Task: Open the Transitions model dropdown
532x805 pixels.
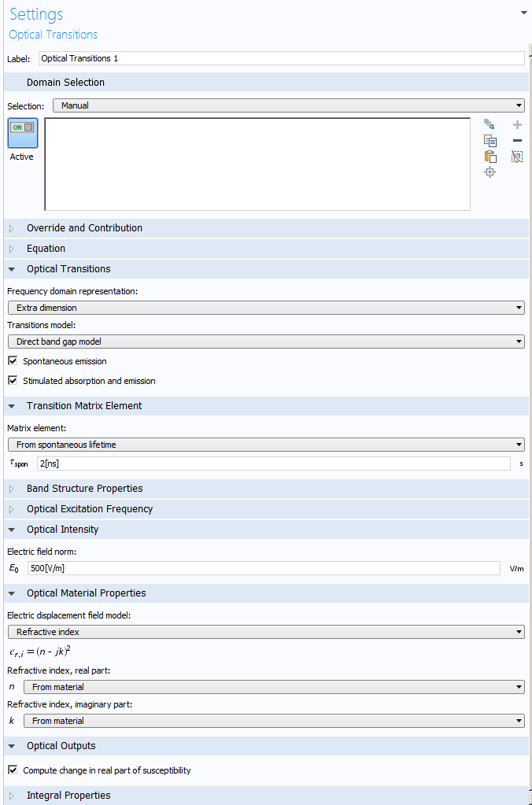Action: (265, 342)
